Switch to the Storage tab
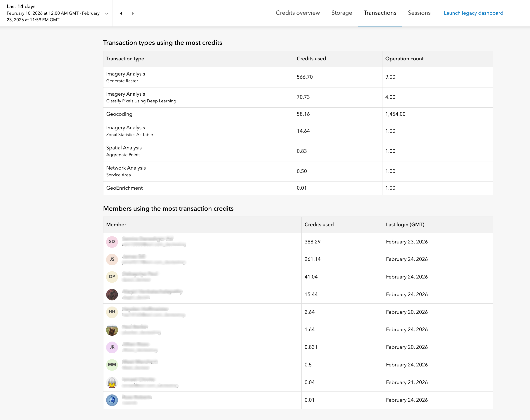 coord(342,13)
